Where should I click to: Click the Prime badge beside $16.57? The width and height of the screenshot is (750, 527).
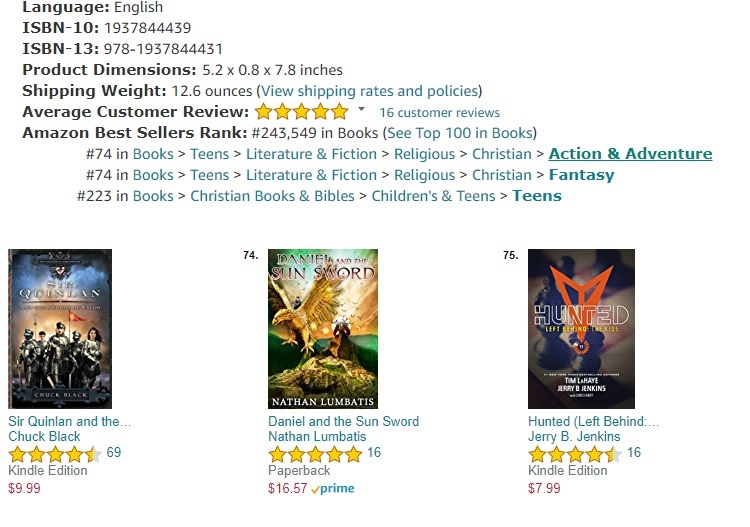coord(332,489)
